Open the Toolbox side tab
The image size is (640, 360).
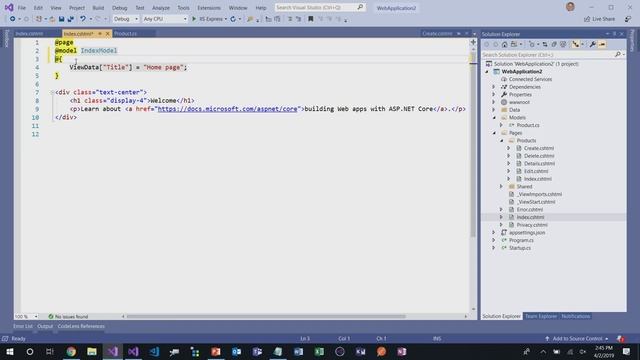point(7,38)
